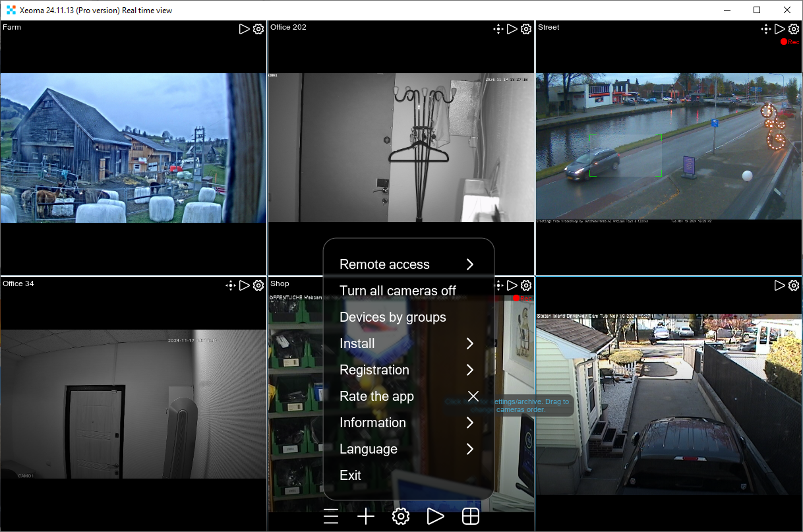Click the Xeoma app icon in title bar
The width and height of the screenshot is (803, 532).
pos(11,11)
